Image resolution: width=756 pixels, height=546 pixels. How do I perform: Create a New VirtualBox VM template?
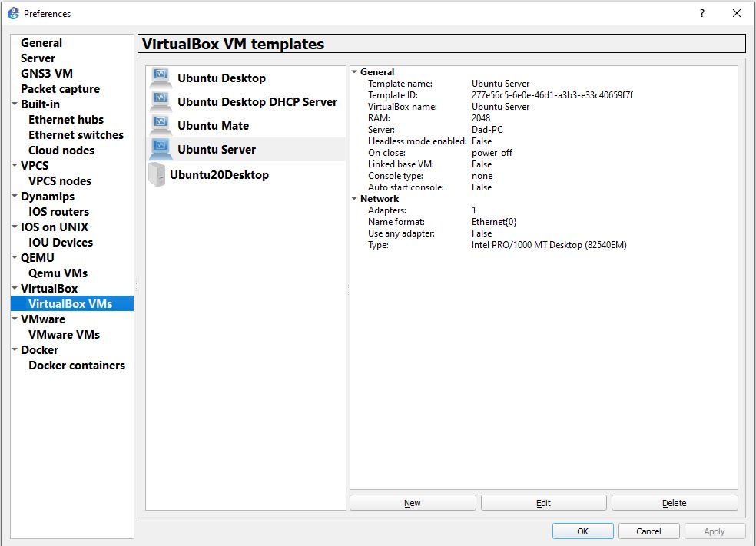pyautogui.click(x=413, y=503)
